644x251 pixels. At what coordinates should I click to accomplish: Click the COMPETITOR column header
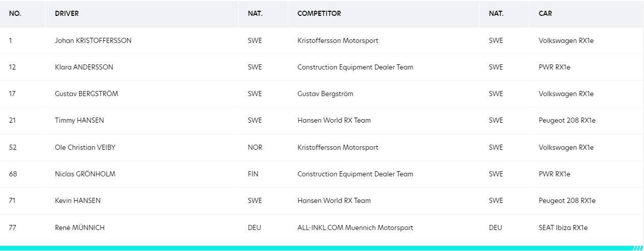pos(319,14)
